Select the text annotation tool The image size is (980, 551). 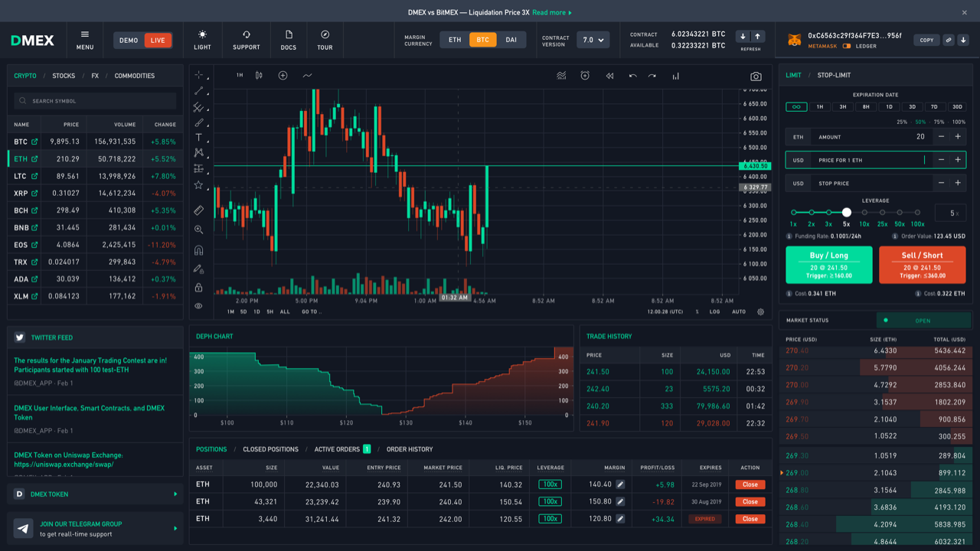click(199, 137)
